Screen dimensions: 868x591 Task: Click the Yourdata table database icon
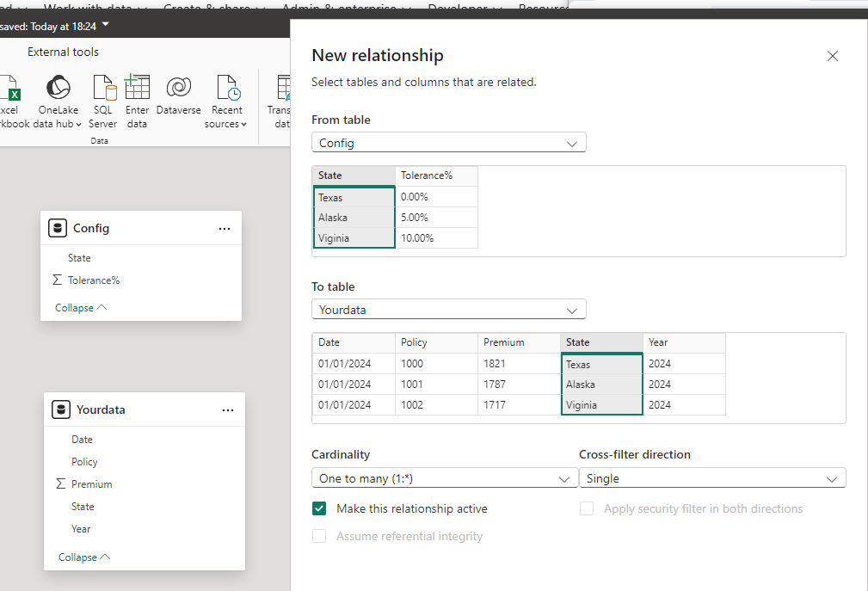(x=61, y=409)
